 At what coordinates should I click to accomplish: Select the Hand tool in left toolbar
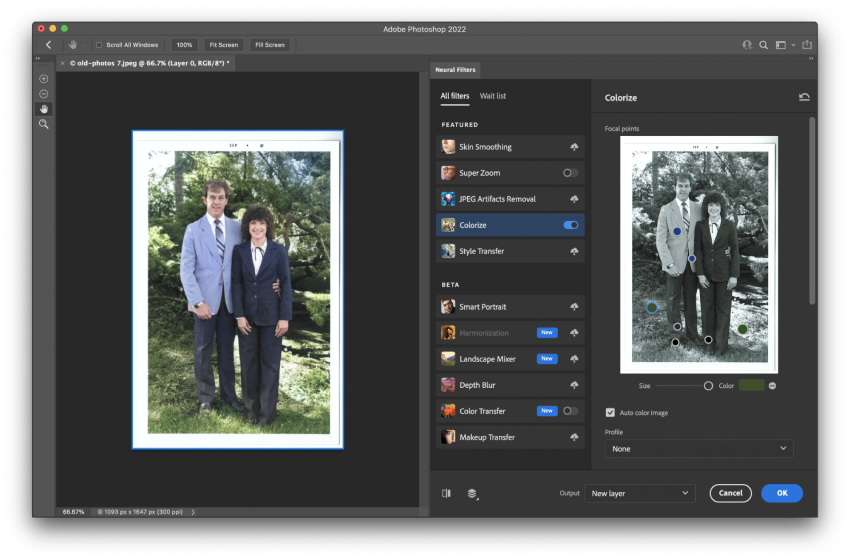44,109
